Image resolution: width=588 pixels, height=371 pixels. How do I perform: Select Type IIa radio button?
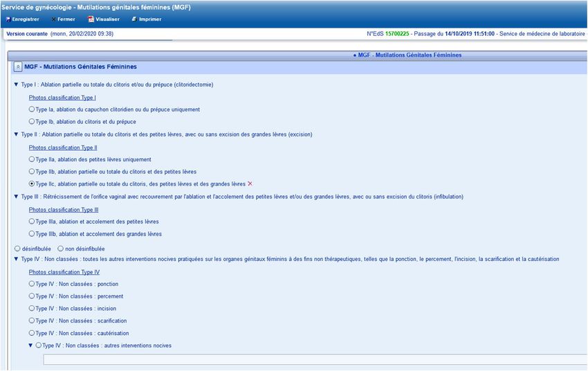(x=32, y=159)
